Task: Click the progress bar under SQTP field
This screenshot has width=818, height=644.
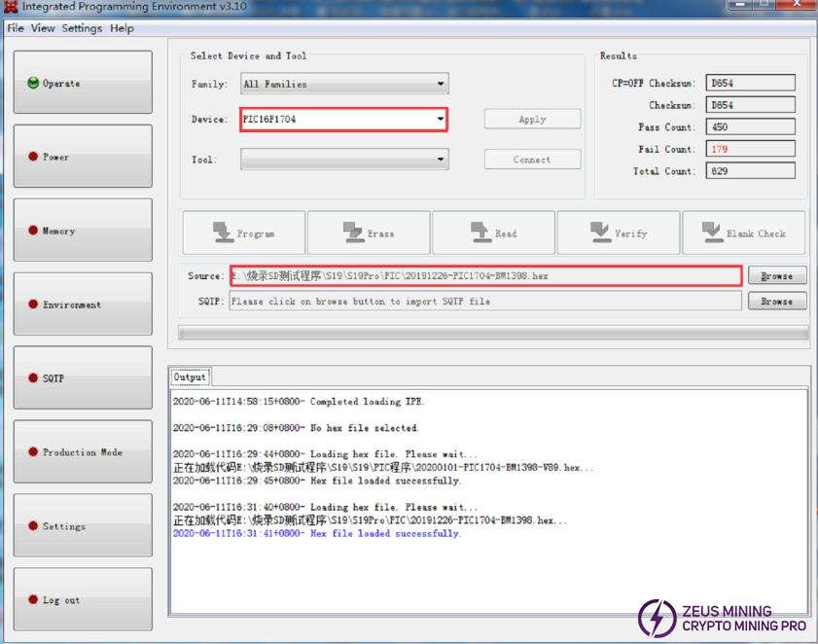Action: coord(492,333)
